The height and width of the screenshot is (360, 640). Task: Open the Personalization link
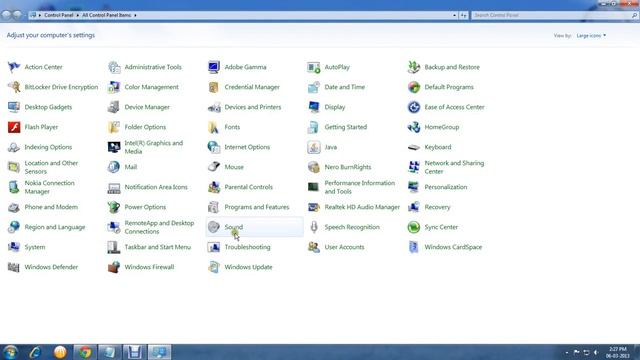click(446, 187)
